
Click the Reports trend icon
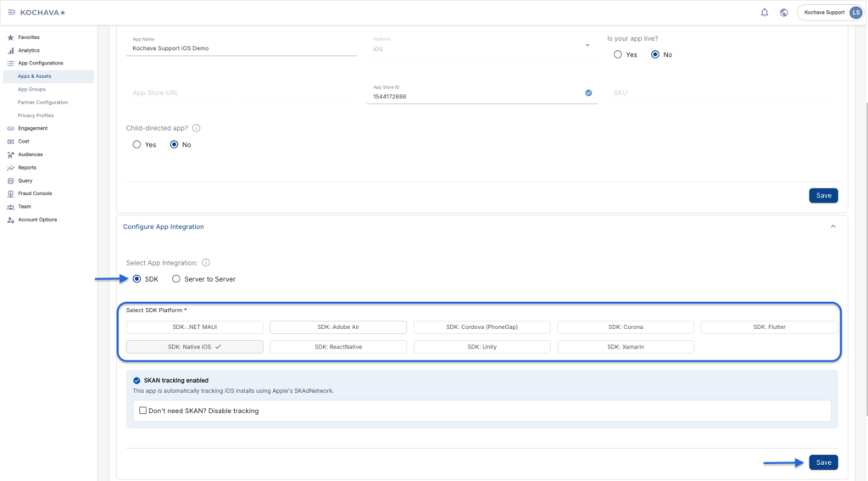[10, 167]
